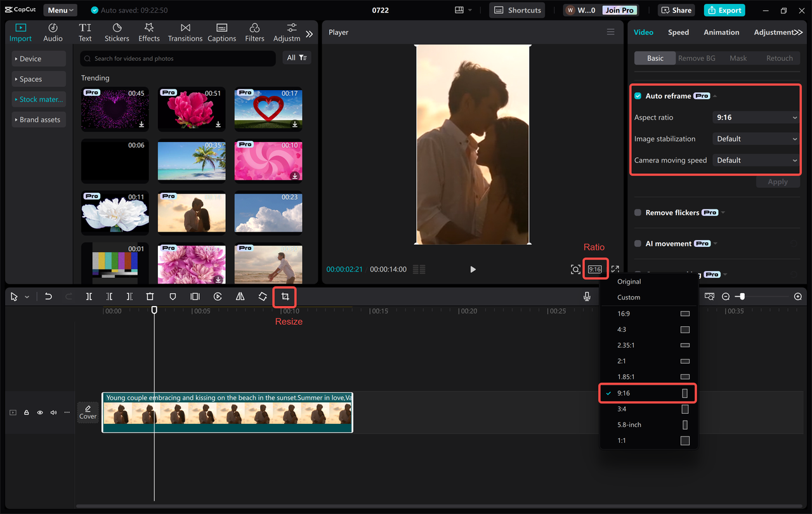Open the Image stabilization dropdown
This screenshot has height=514, width=812.
(755, 138)
